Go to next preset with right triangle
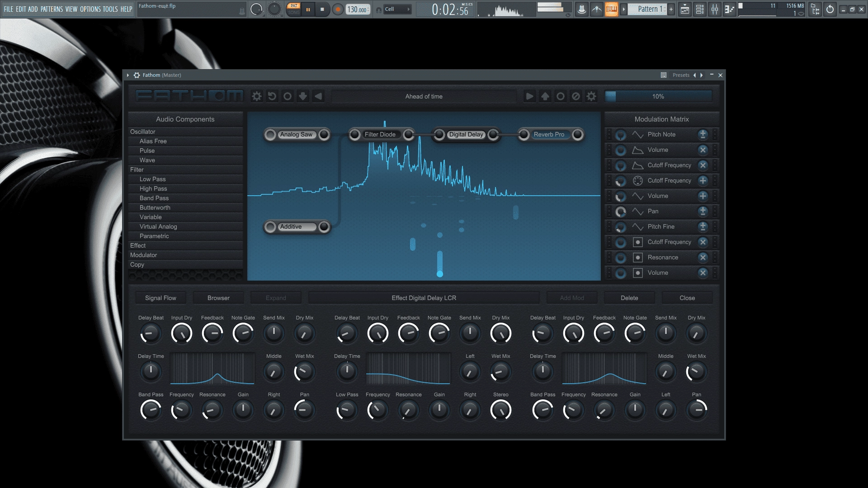The width and height of the screenshot is (868, 488). 529,96
